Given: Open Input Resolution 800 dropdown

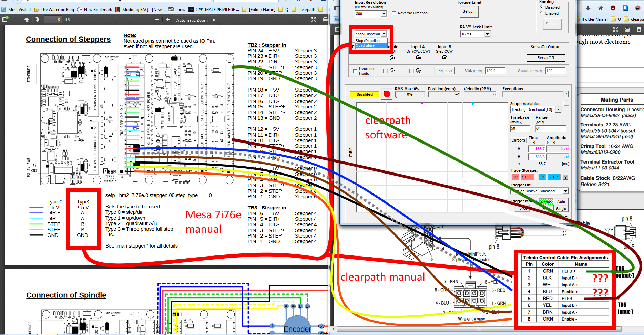Looking at the screenshot, I should point(371,14).
